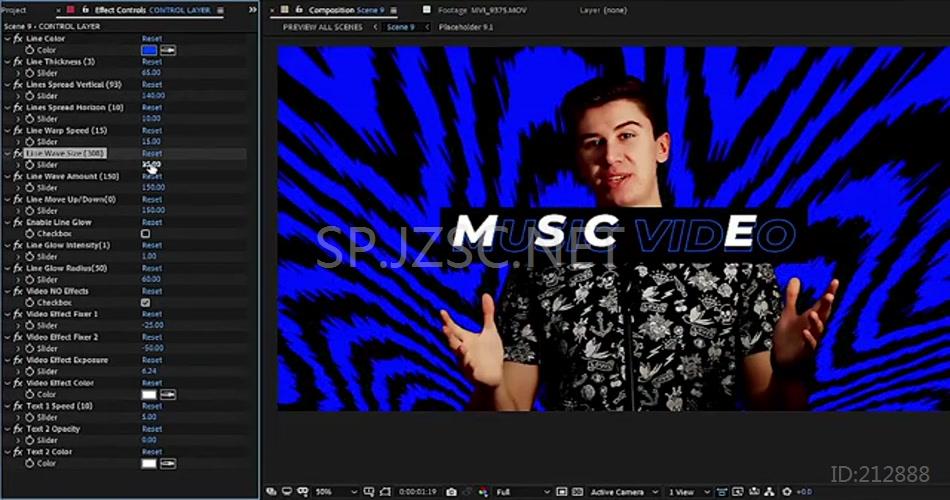Open the Effect Controls panel menu icon
This screenshot has height=500, width=950.
[x=221, y=10]
